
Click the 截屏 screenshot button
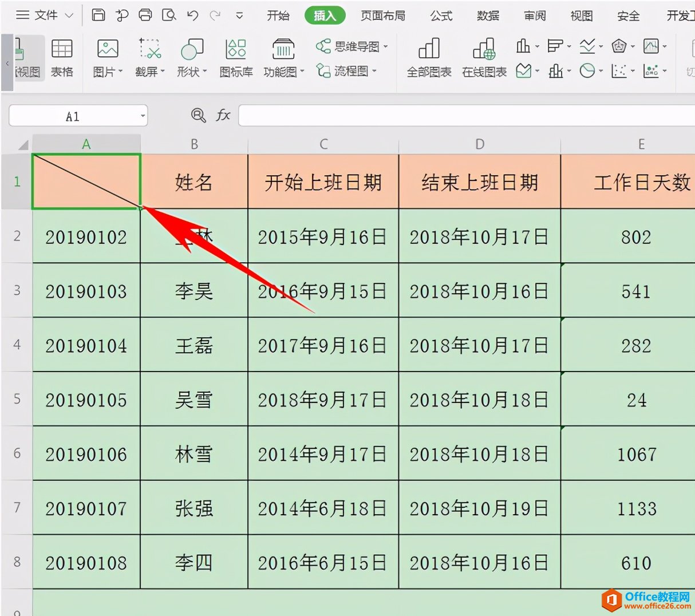[150, 58]
